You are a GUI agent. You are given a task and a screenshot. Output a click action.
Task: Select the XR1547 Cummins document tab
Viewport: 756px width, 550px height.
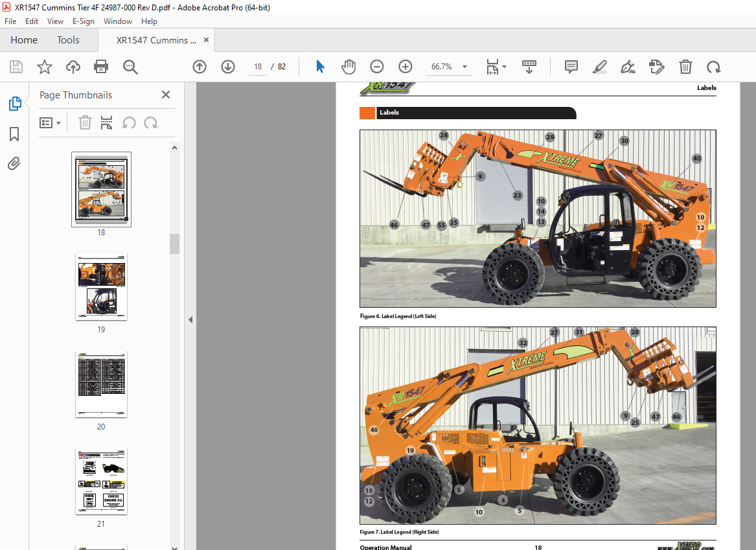pyautogui.click(x=155, y=41)
